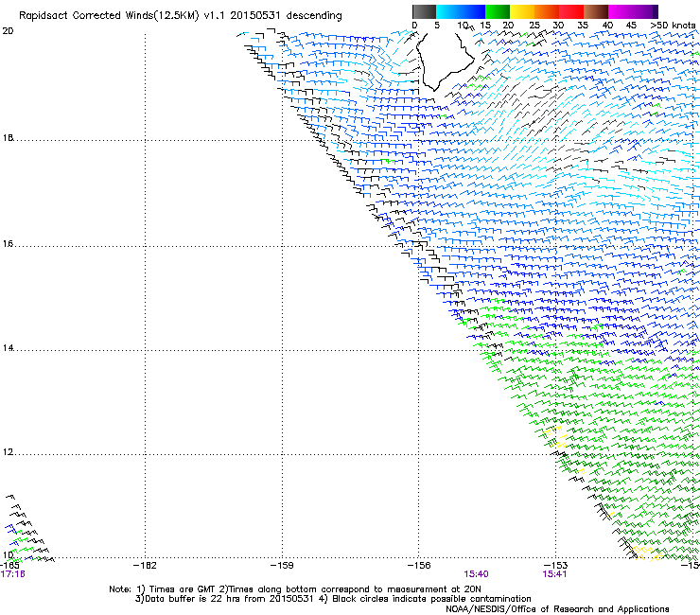700x615 pixels.
Task: Click the longitude label '-153'
Action: click(x=556, y=566)
